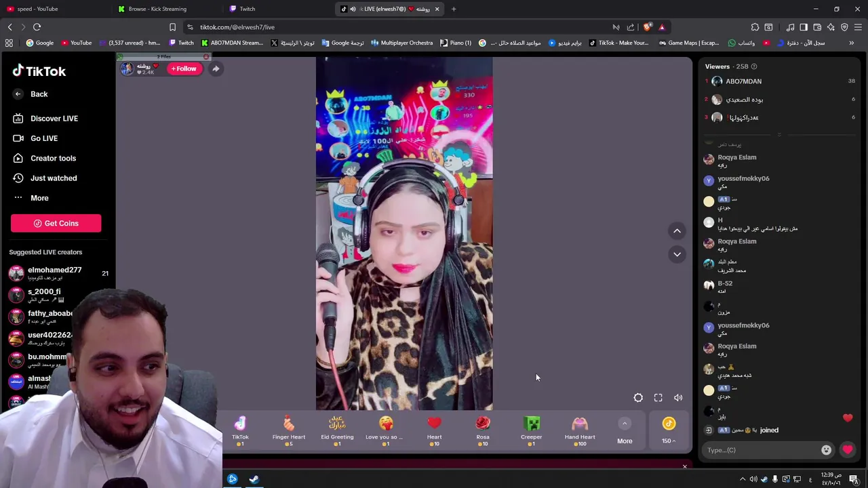Open TikTok home logo

39,70
